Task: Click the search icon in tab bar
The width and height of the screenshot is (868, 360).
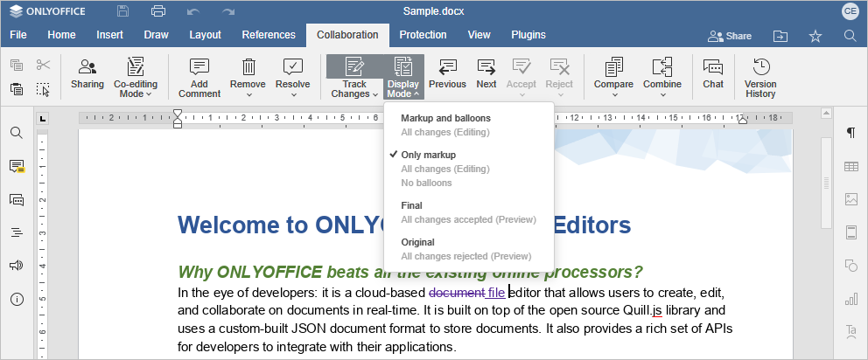Action: pos(850,36)
